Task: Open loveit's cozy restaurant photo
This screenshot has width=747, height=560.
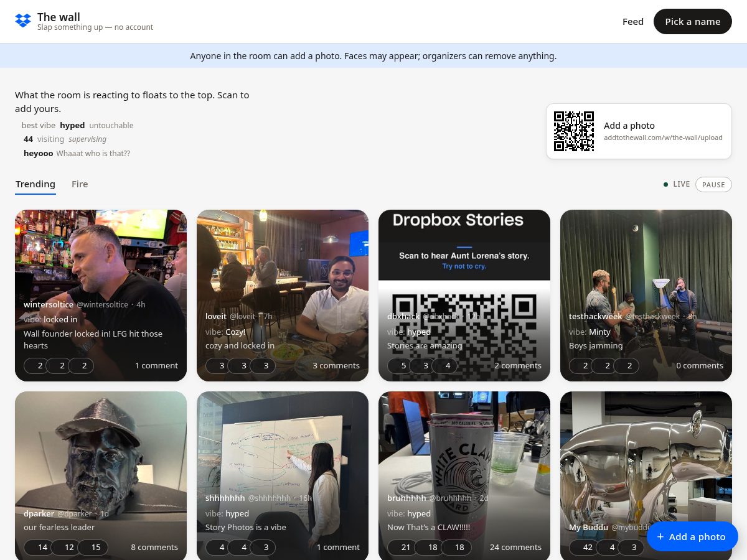Action: pos(283,296)
